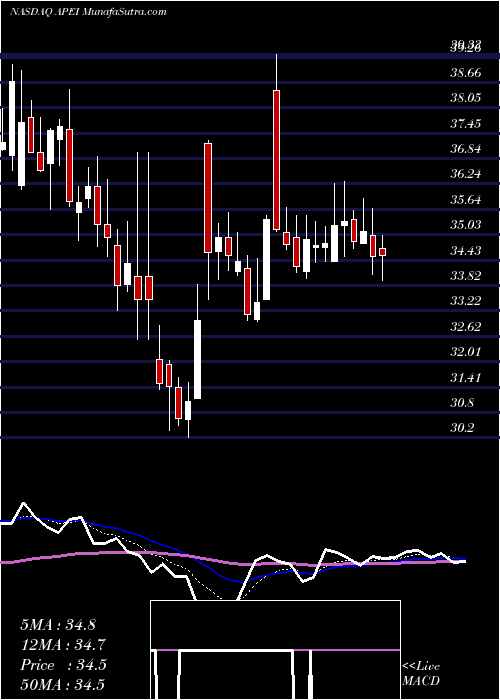Select the 32.62 price axis label
Screen dimensions: 500x700
coord(466,327)
